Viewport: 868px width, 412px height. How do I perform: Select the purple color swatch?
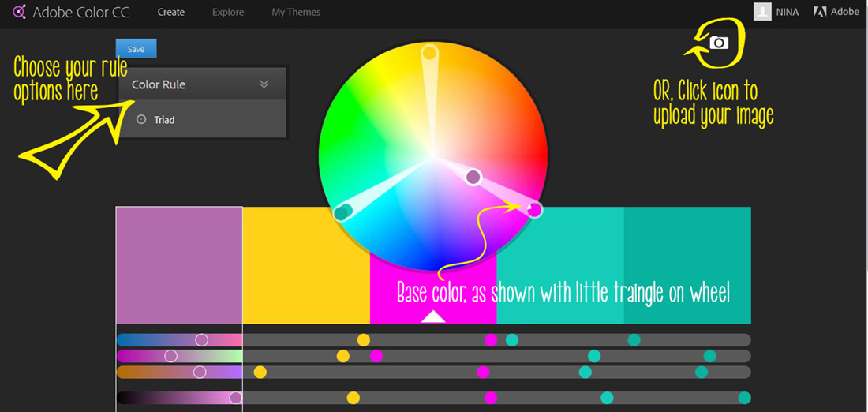179,265
